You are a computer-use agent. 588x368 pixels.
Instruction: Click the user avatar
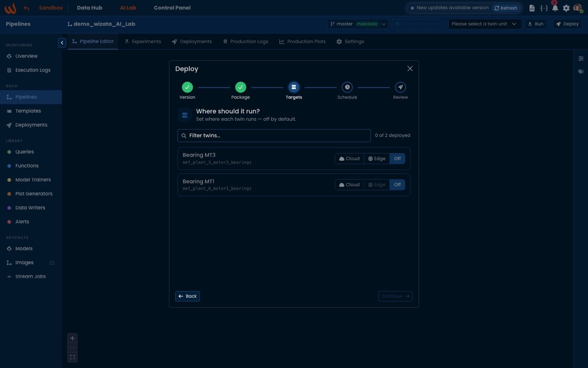(x=578, y=8)
